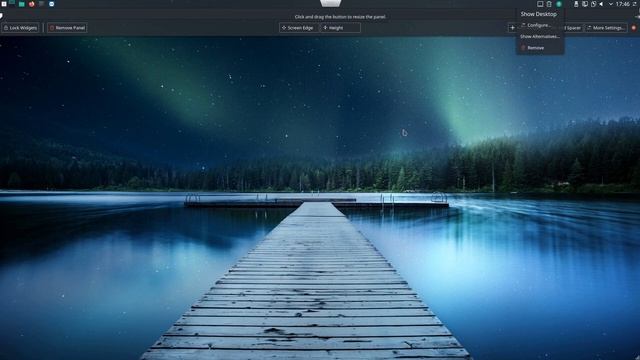Screen dimensions: 640x360
Task: Click the icon at the far right of the panel
Action: click(636, 4)
